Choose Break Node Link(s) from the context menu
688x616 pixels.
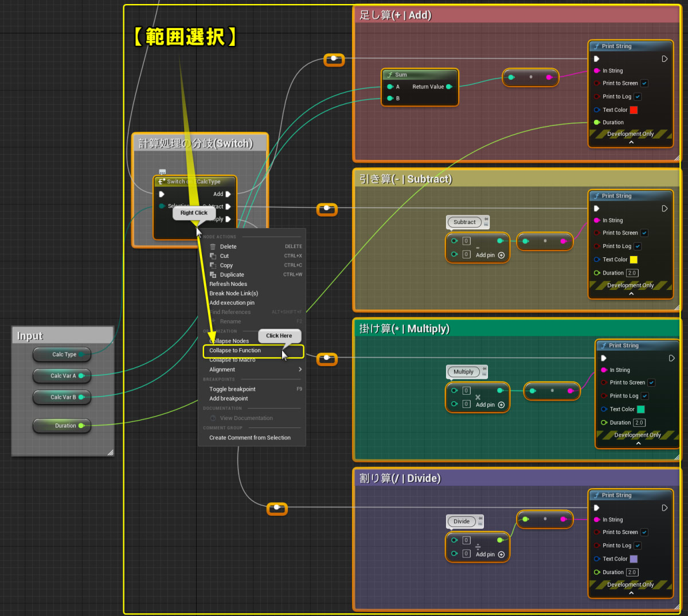click(x=233, y=293)
